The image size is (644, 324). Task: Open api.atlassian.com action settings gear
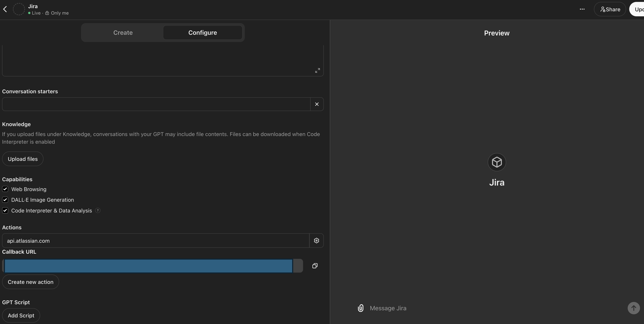coord(317,241)
